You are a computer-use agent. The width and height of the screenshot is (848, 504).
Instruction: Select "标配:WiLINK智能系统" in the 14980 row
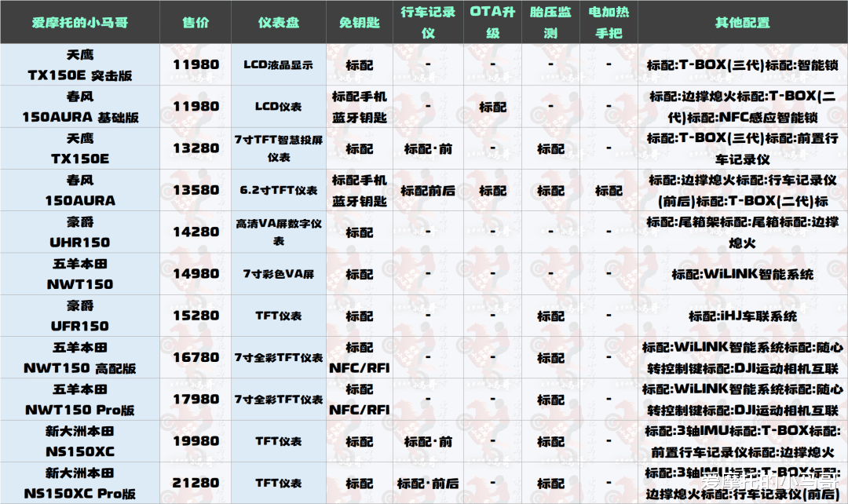[743, 274]
